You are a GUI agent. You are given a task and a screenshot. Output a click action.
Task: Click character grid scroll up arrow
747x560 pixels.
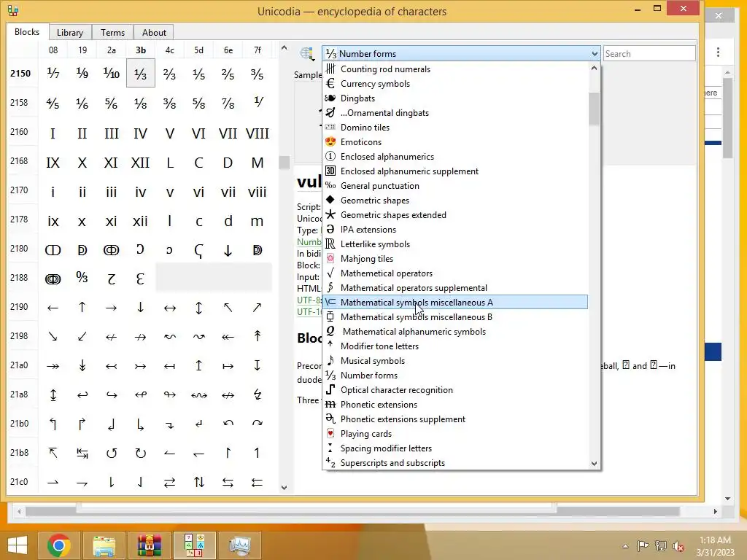pos(284,47)
